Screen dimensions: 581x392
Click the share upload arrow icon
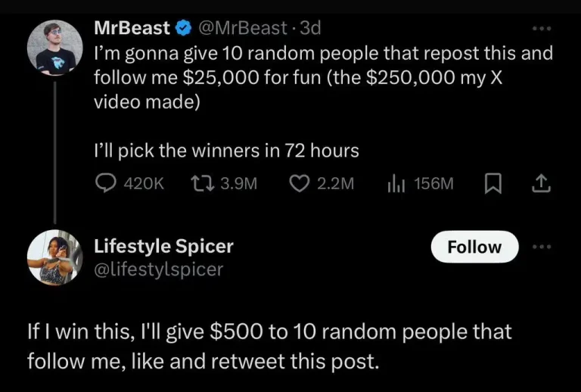click(x=542, y=183)
